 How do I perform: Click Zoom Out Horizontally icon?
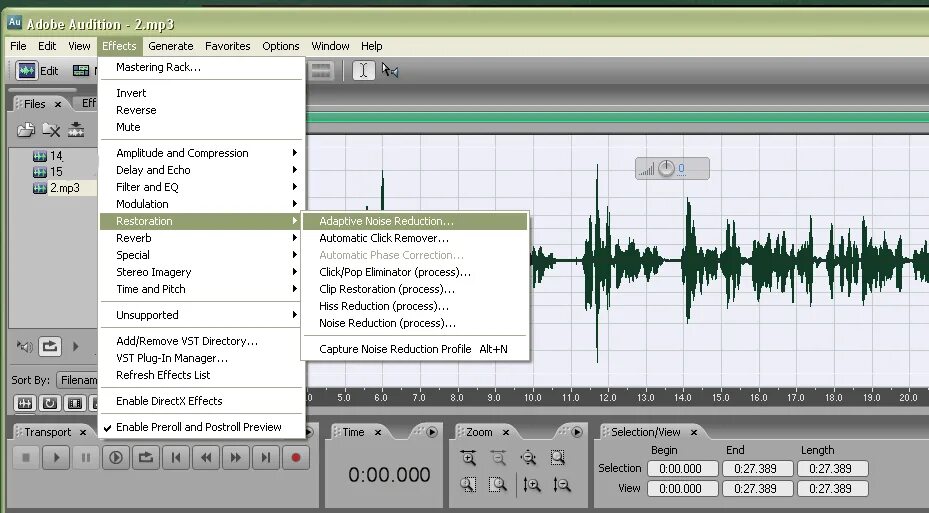pyautogui.click(x=498, y=457)
